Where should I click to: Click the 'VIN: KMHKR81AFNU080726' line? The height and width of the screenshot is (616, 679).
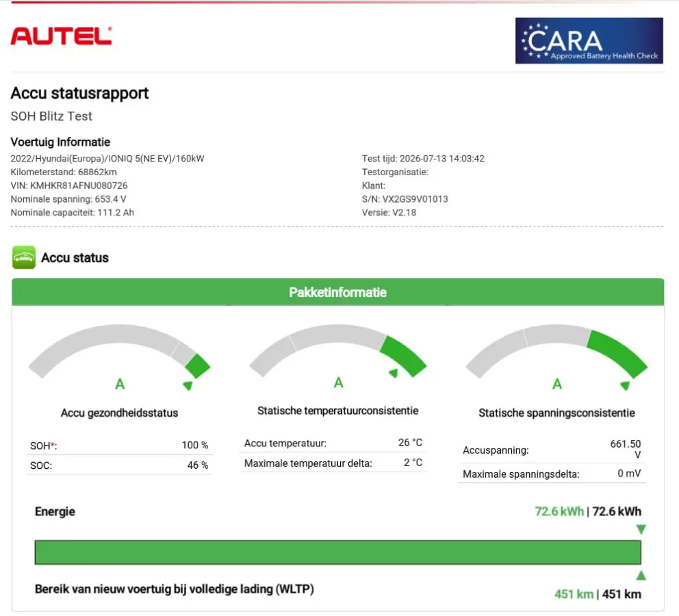(x=69, y=185)
